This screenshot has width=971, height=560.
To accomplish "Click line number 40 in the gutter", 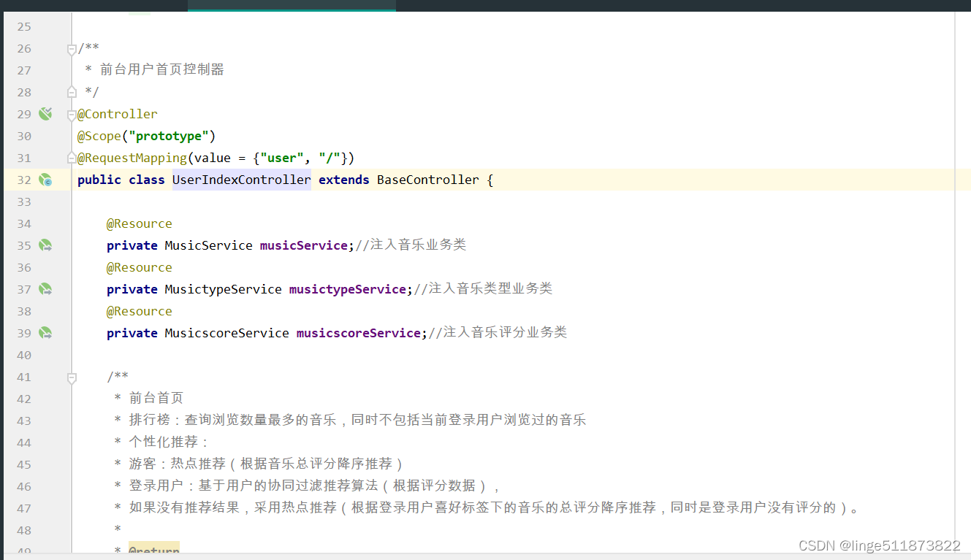I will [24, 355].
